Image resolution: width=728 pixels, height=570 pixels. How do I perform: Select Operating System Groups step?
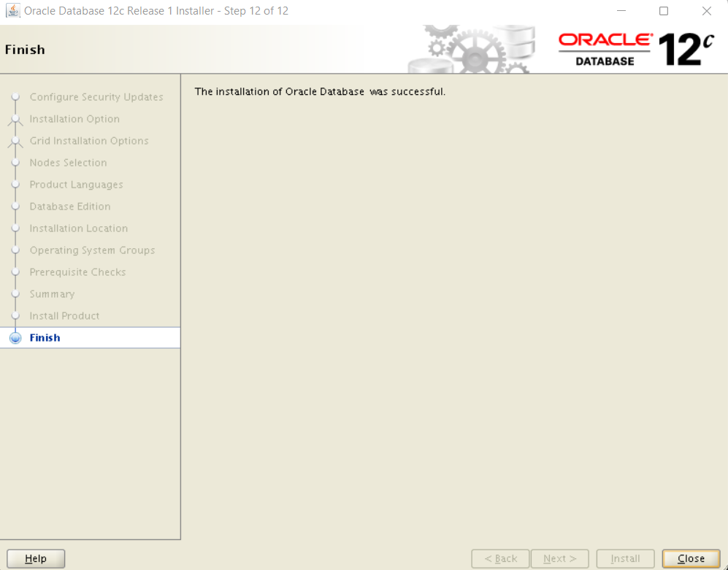point(92,250)
